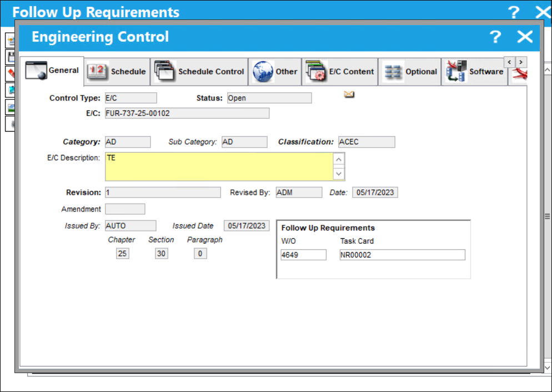
Task: Click the Status field showing Open
Action: click(x=269, y=98)
